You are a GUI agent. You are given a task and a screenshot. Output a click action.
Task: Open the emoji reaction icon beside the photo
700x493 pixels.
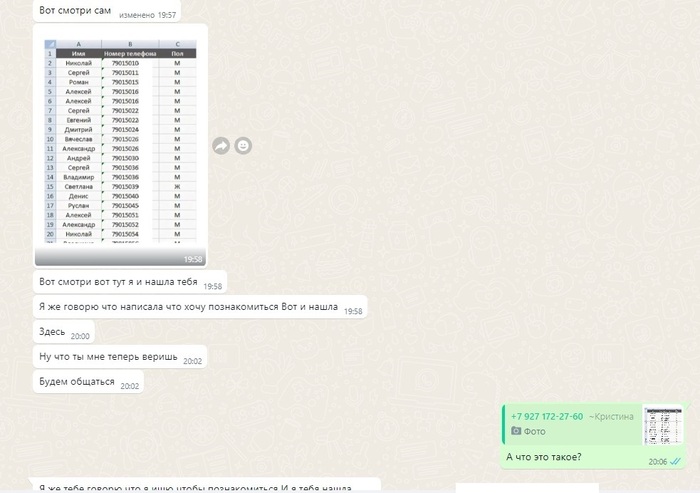pyautogui.click(x=243, y=146)
